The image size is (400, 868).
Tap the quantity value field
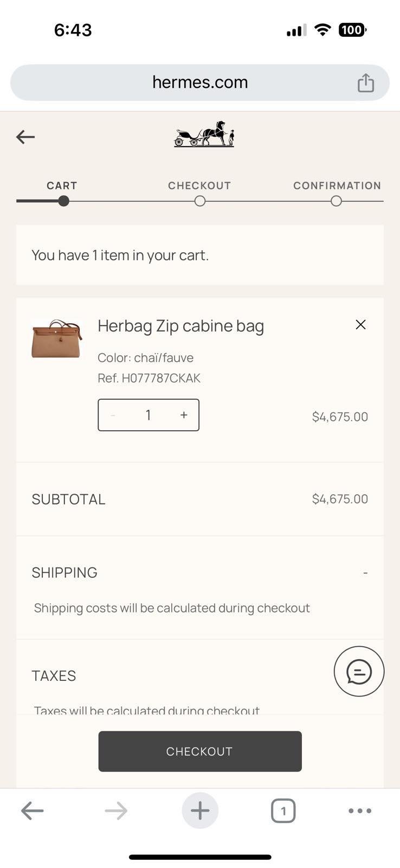point(148,415)
